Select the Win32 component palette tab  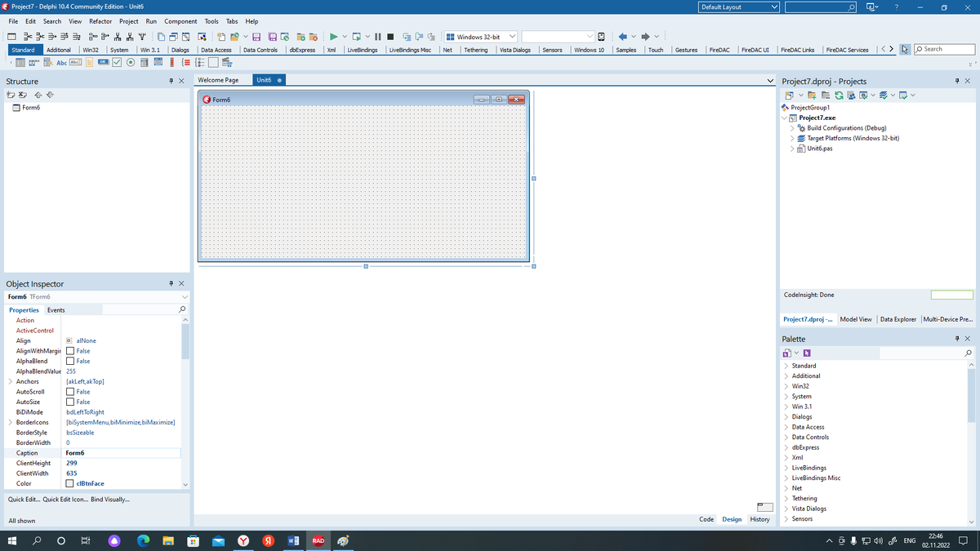pos(90,50)
